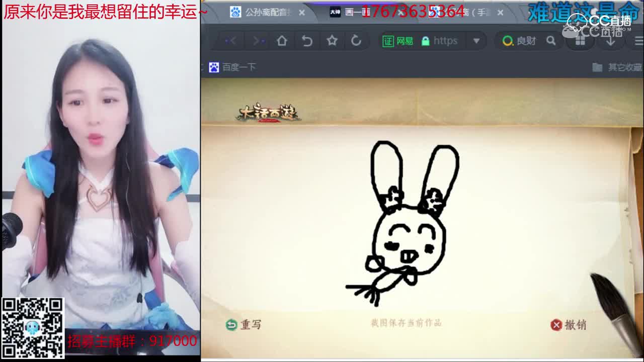Go back to the previous page
Screen dimensions: 644x362
point(231,41)
